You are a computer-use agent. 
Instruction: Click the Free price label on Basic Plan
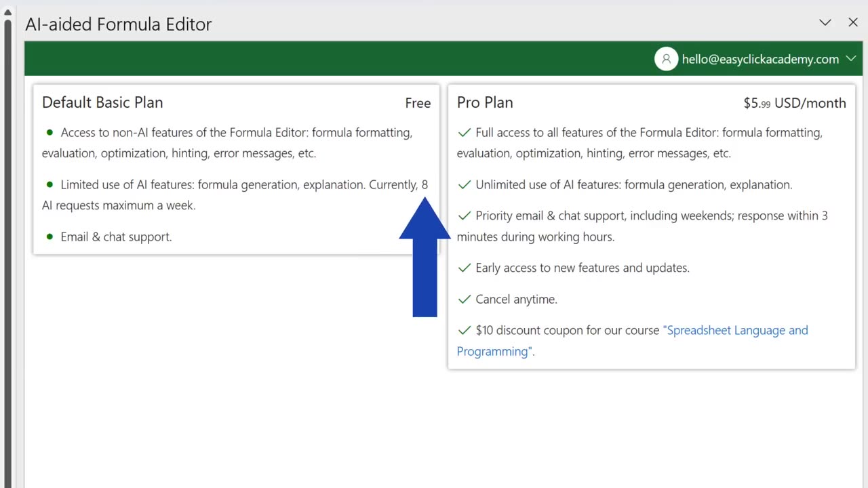pos(418,103)
